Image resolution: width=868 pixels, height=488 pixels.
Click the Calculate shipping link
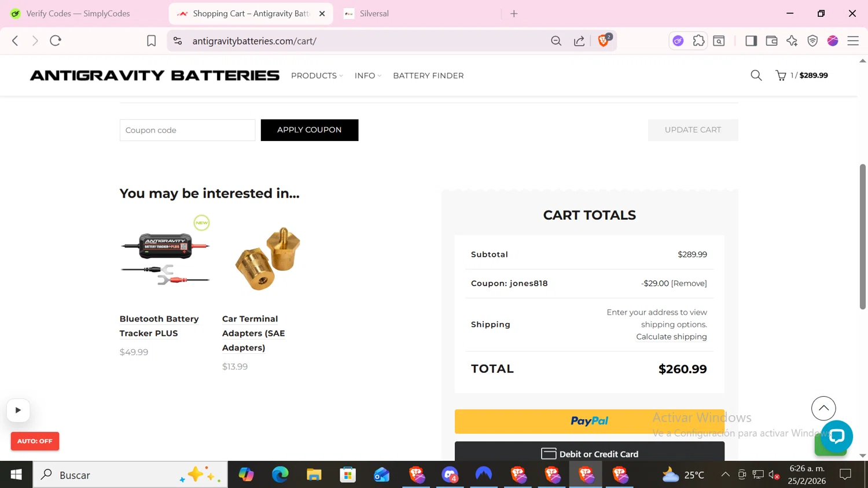pyautogui.click(x=671, y=337)
